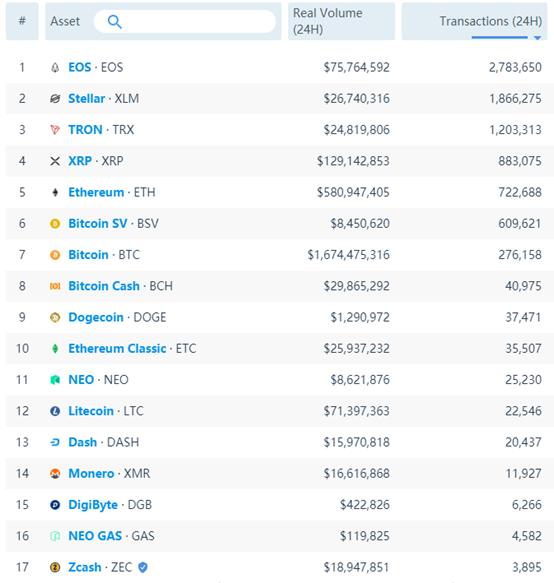Click the Ethereum diamond logo icon
The width and height of the screenshot is (554, 583).
tap(55, 192)
